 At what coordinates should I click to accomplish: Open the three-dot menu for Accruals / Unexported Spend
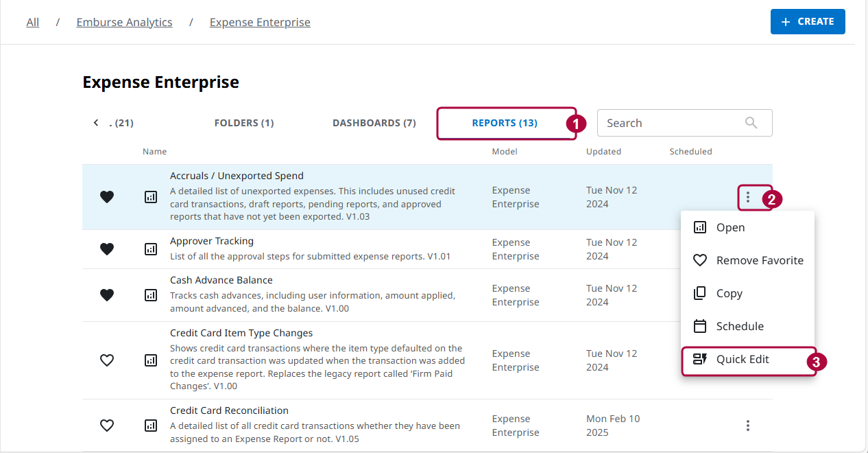click(748, 198)
